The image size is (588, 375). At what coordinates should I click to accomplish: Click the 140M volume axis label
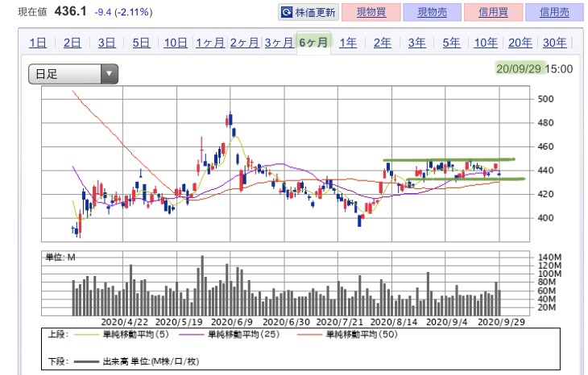coord(550,258)
